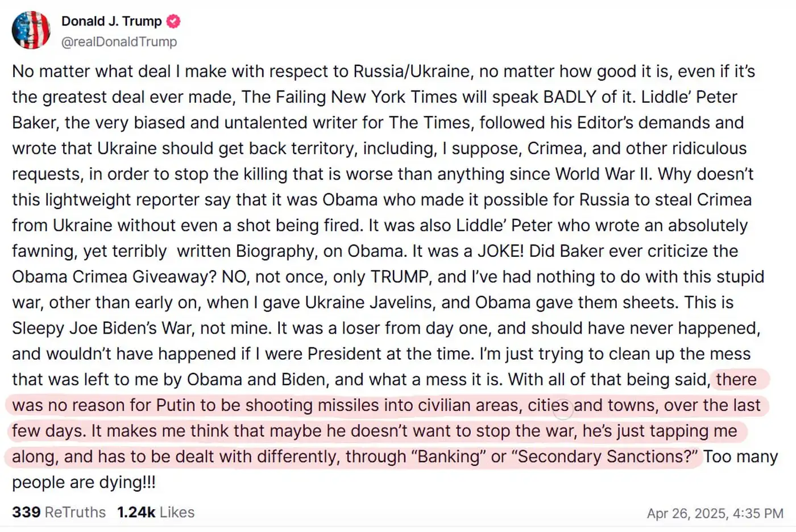Screen dimensions: 796x532
Task: Click the red verified badge icon
Action: pyautogui.click(x=173, y=22)
